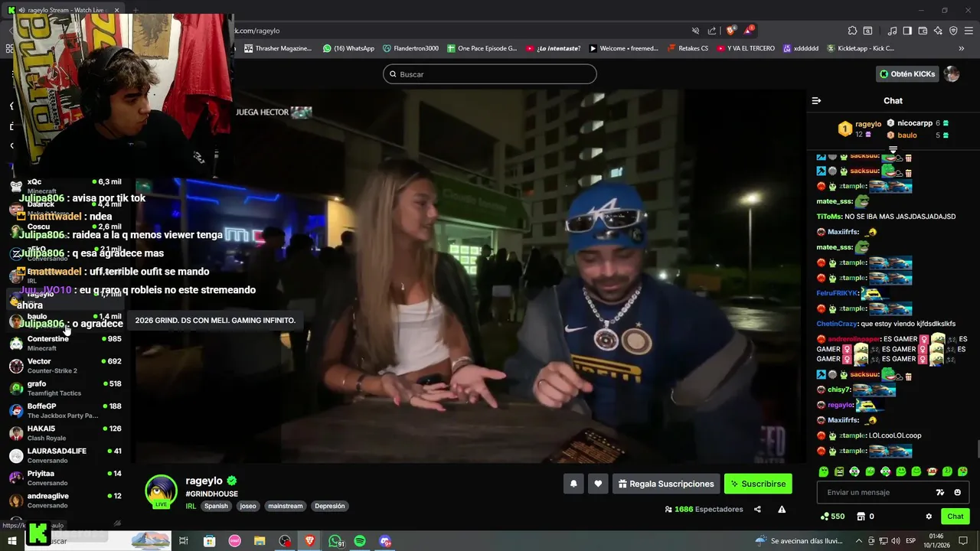Open Brave hamburger main menu
The width and height of the screenshot is (980, 551).
(969, 31)
